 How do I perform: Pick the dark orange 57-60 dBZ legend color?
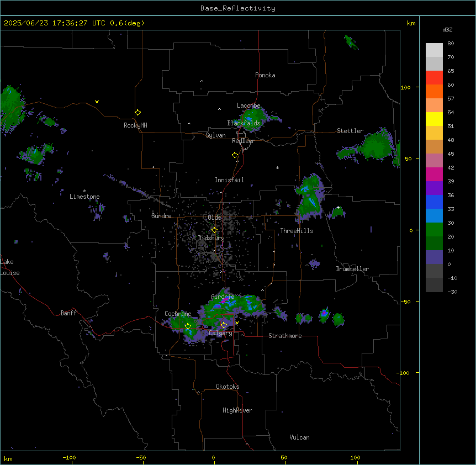434,91
